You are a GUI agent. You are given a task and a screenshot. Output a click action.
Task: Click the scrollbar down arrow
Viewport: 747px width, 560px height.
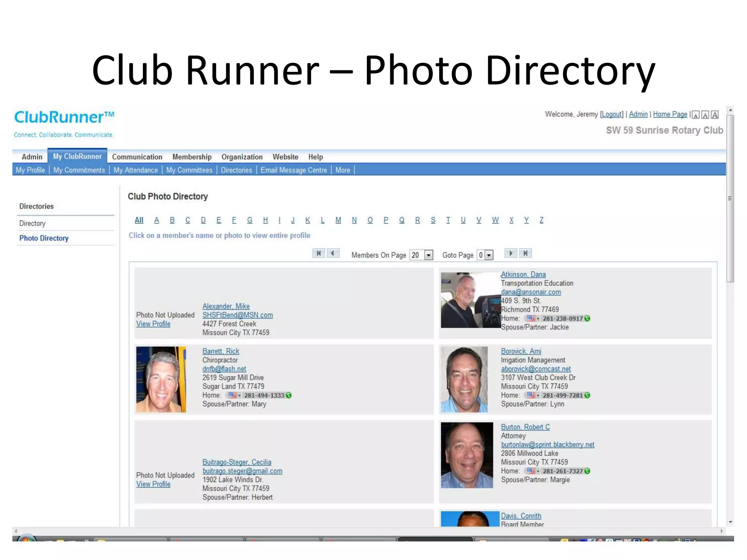tap(730, 522)
